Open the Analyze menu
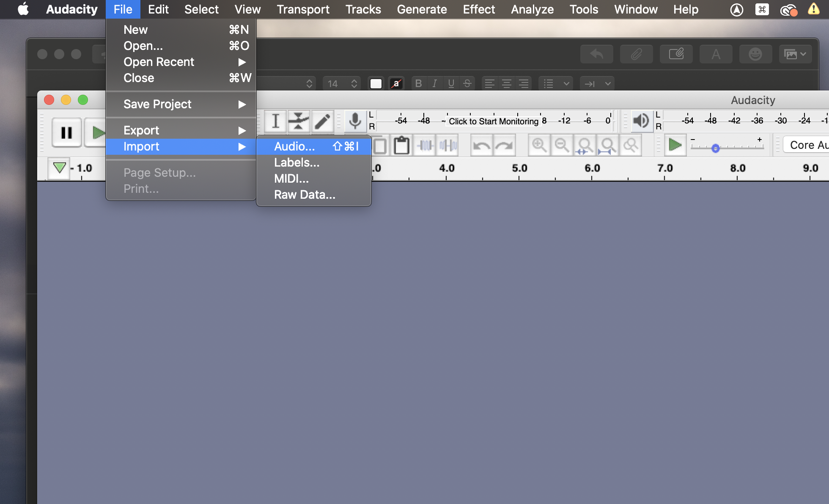Screen dimensions: 829x504 [532, 9]
